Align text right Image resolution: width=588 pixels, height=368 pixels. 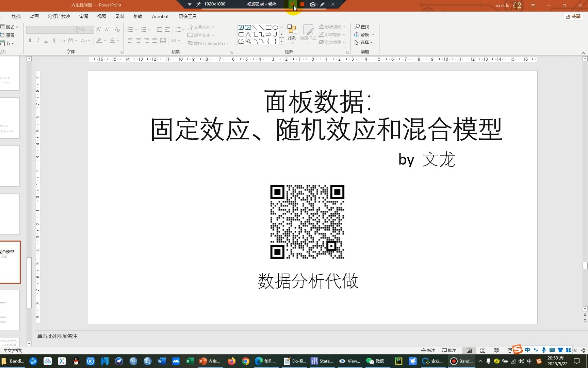[x=147, y=41]
